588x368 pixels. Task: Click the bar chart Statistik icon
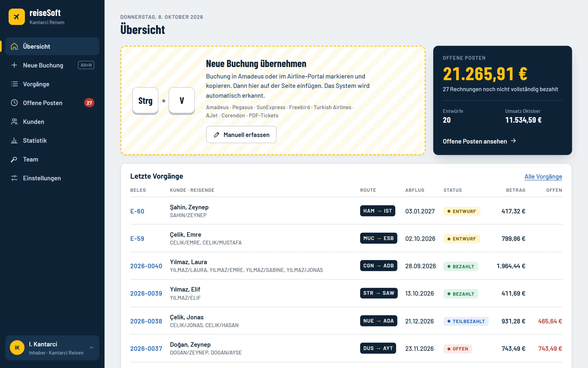(x=14, y=140)
